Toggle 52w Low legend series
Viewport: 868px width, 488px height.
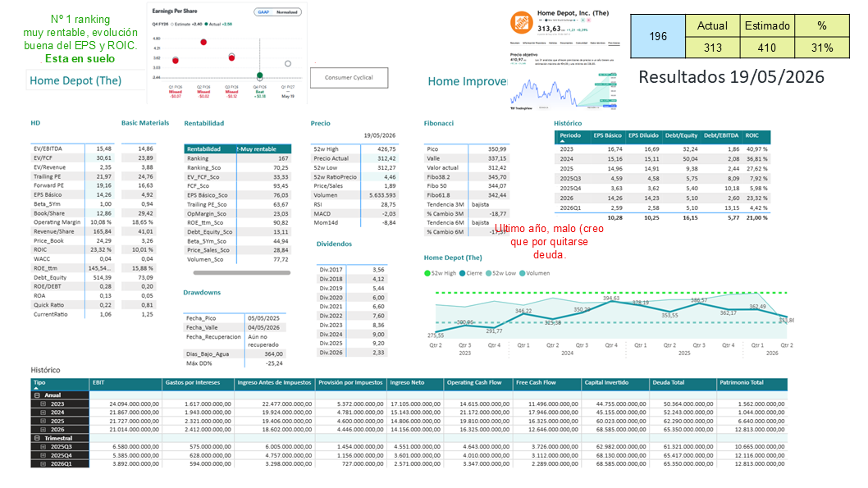click(500, 273)
